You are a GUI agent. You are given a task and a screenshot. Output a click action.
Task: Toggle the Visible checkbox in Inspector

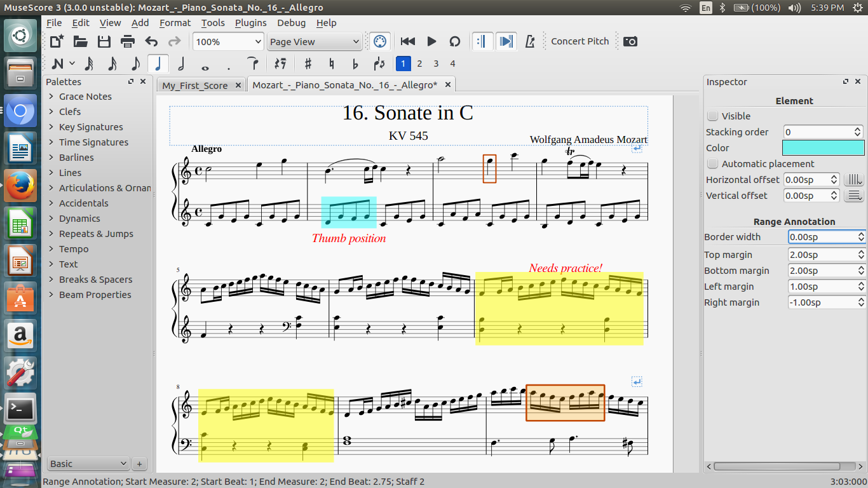[x=713, y=116]
